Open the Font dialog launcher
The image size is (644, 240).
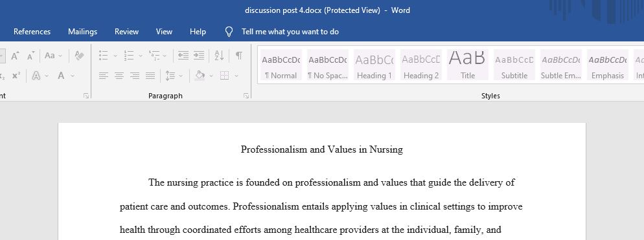click(86, 96)
